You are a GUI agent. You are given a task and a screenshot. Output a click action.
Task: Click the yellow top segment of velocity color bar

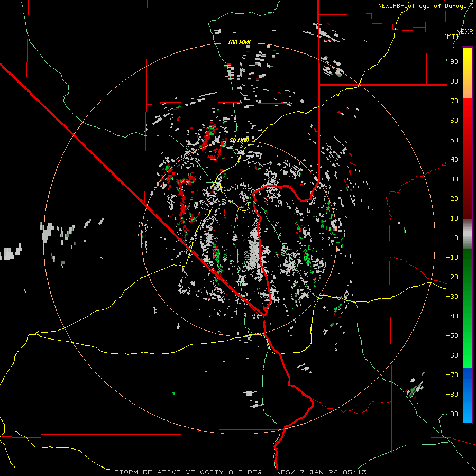[x=467, y=73]
